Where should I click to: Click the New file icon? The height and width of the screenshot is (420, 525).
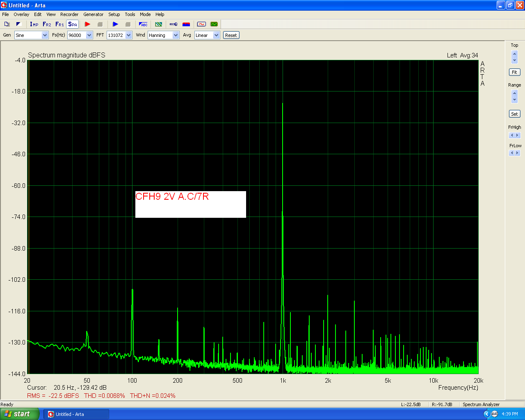click(7, 24)
